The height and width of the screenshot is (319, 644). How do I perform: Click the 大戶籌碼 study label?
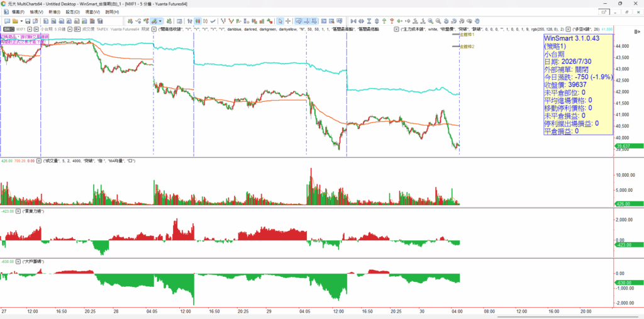(x=34, y=262)
